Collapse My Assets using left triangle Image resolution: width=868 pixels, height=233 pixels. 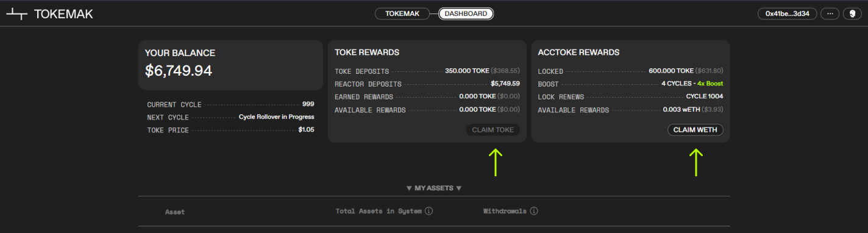[x=409, y=188]
